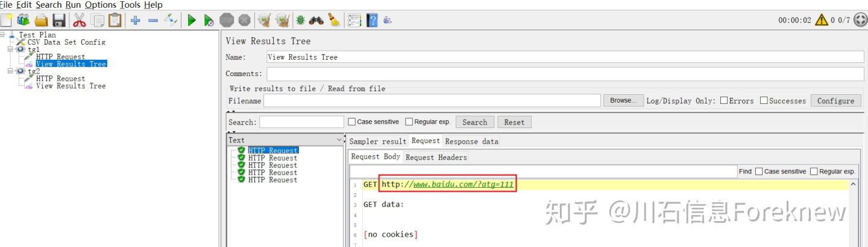868x247 pixels.
Task: Click the Paste clipboard icon
Action: (115, 21)
